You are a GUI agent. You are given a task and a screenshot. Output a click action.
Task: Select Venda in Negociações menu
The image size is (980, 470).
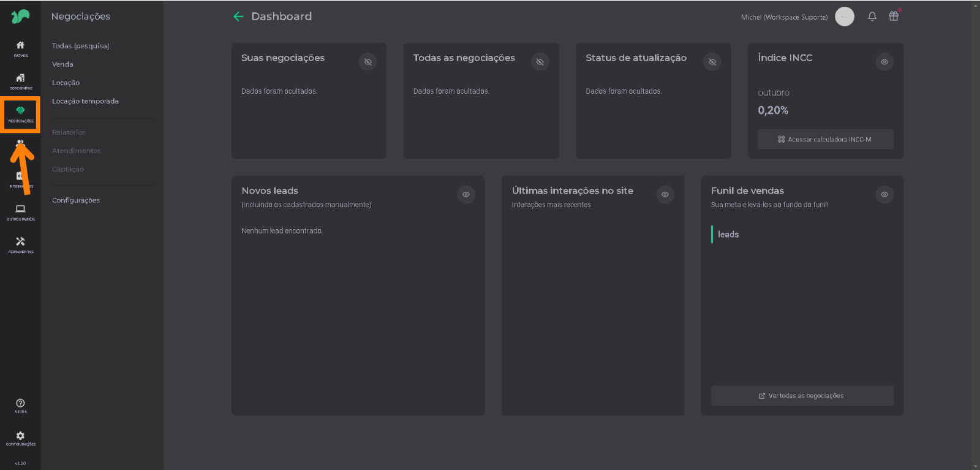[x=62, y=64]
